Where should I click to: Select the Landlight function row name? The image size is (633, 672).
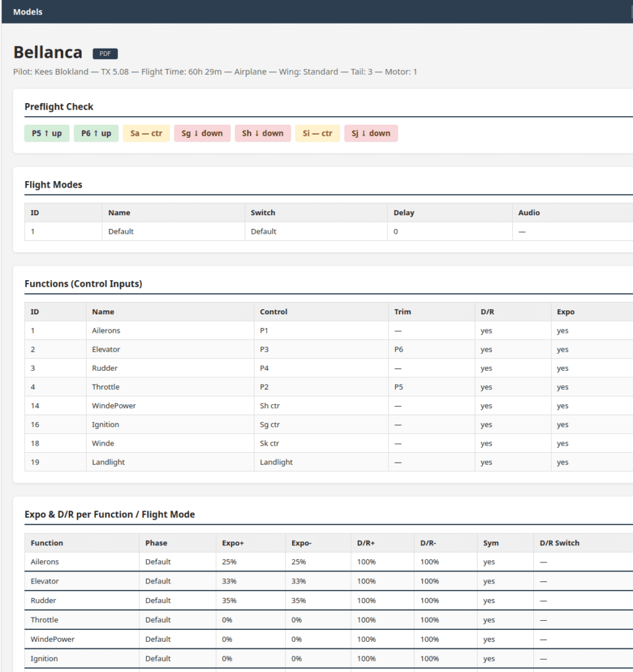pos(108,463)
